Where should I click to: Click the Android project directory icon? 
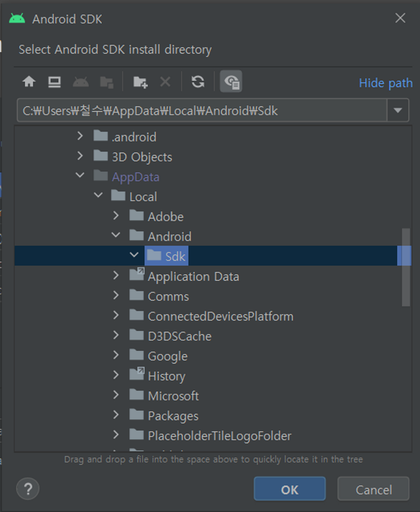click(81, 81)
